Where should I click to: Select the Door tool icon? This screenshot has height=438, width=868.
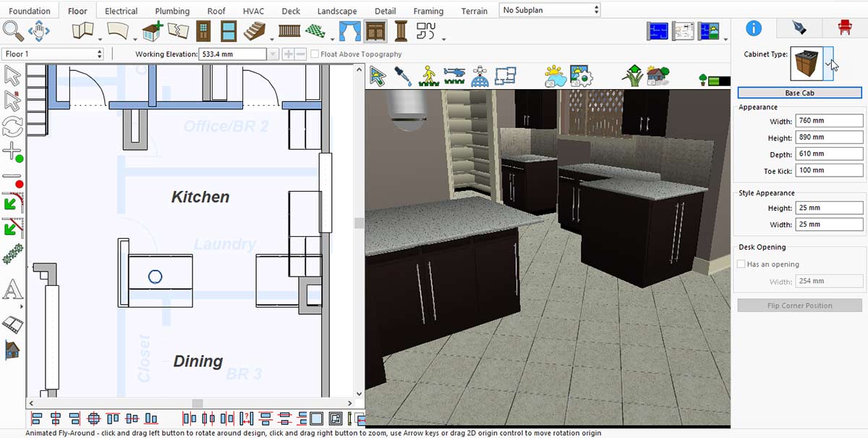coord(204,31)
